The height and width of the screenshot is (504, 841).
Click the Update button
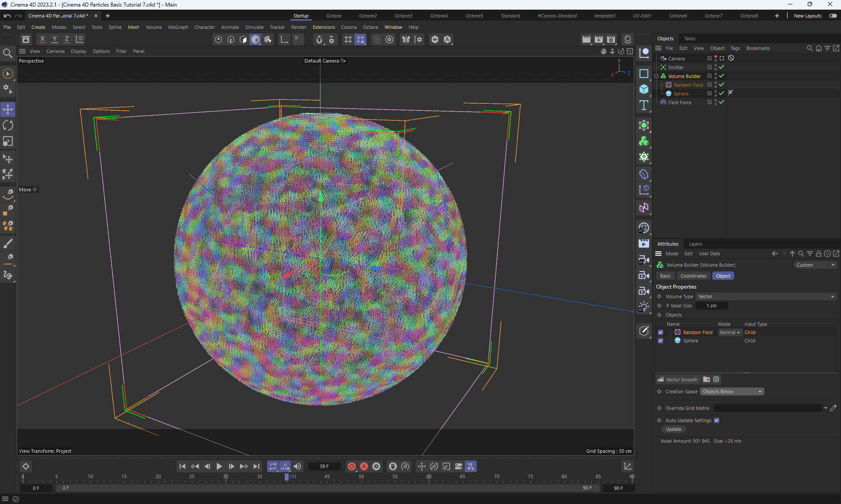[673, 429]
